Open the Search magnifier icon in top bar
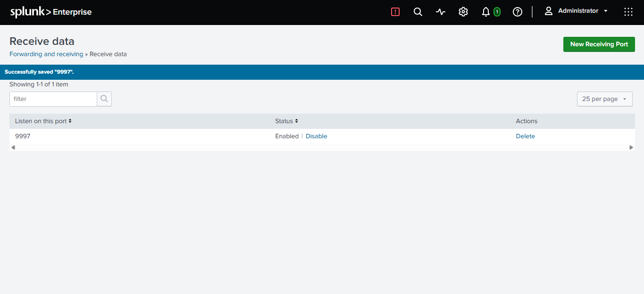This screenshot has width=644, height=294. click(418, 12)
